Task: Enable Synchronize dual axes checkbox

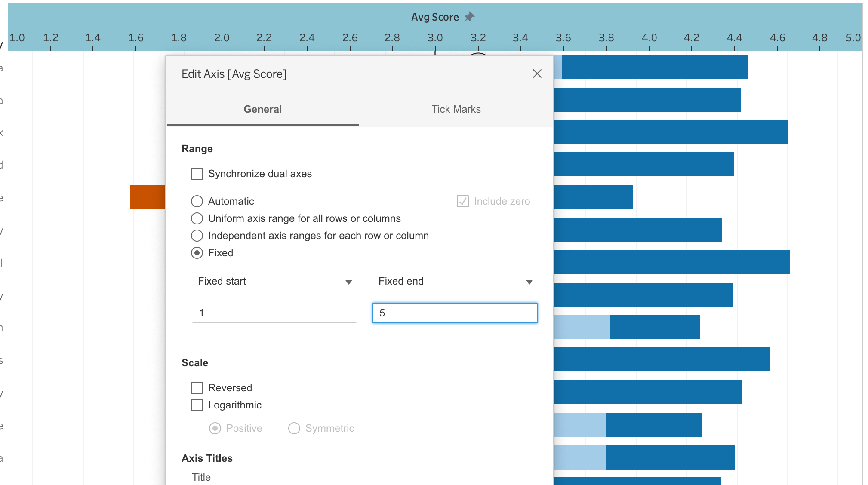Action: pyautogui.click(x=197, y=174)
